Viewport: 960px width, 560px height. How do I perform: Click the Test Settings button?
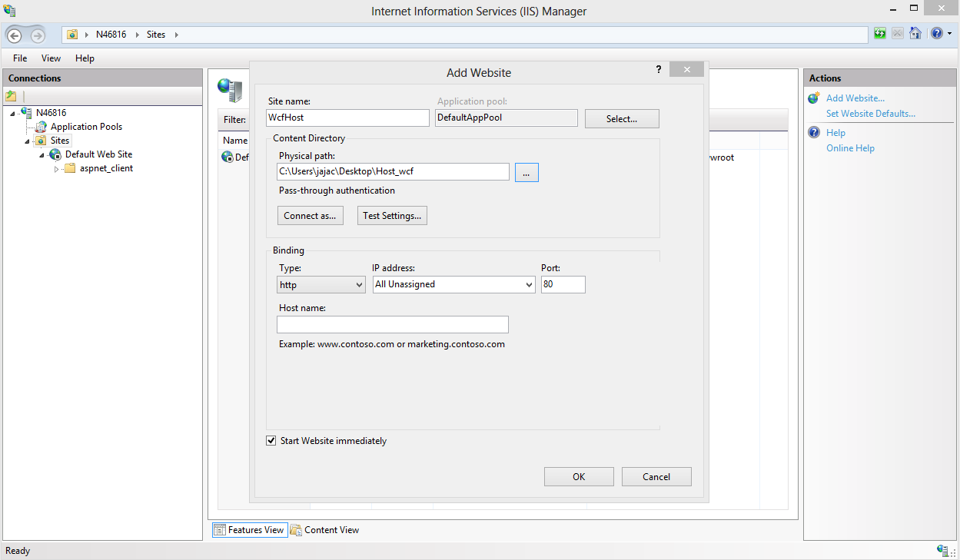click(392, 215)
